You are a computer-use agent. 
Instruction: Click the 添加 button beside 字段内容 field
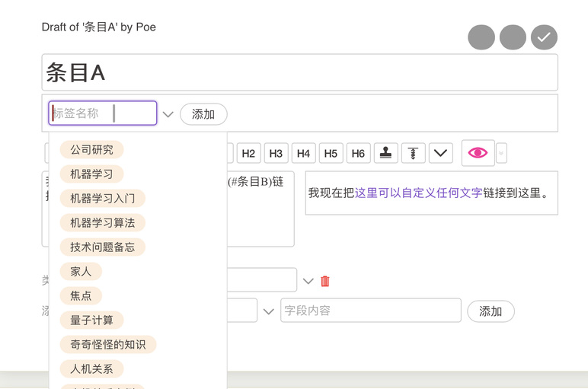(491, 311)
